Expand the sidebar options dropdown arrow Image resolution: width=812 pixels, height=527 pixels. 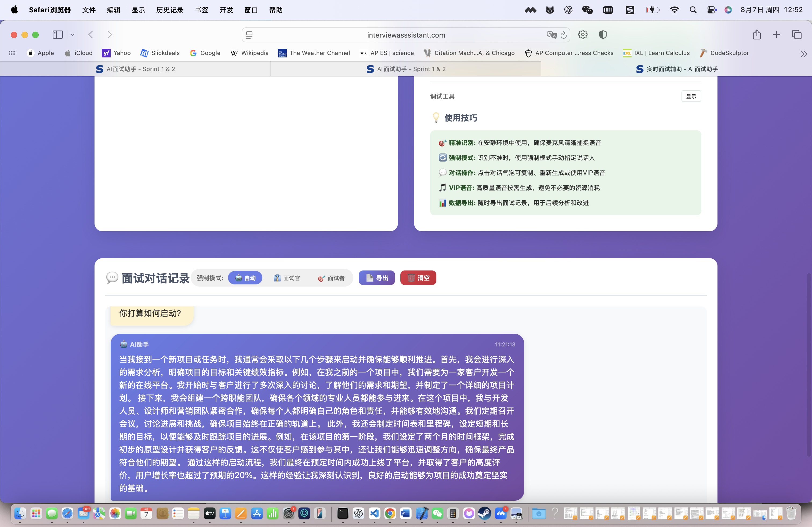coord(72,34)
